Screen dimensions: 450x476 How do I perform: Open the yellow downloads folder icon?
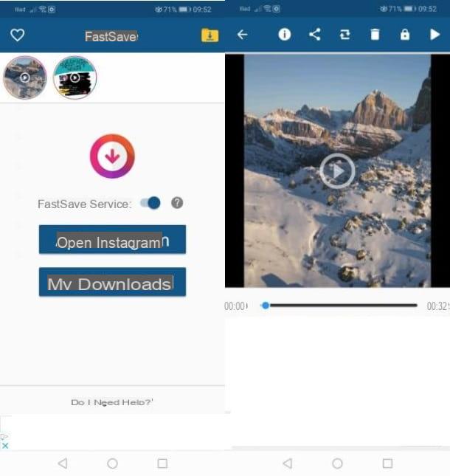click(x=210, y=35)
